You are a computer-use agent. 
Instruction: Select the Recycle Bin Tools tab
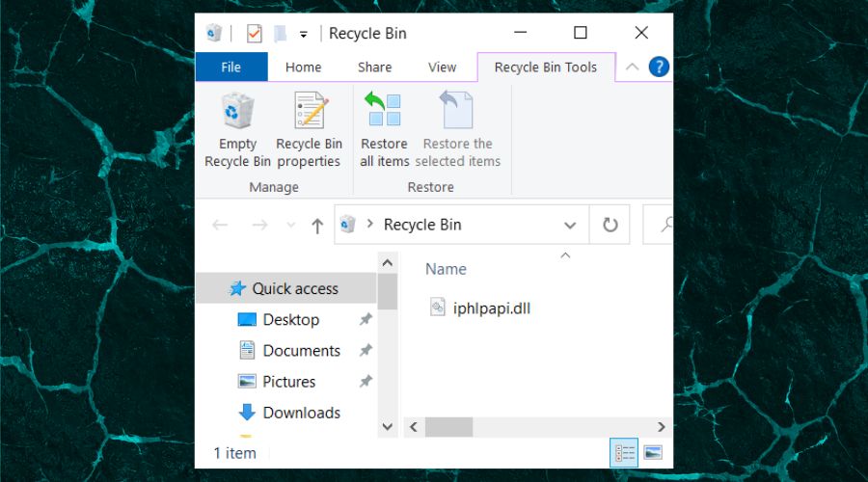[x=546, y=67]
